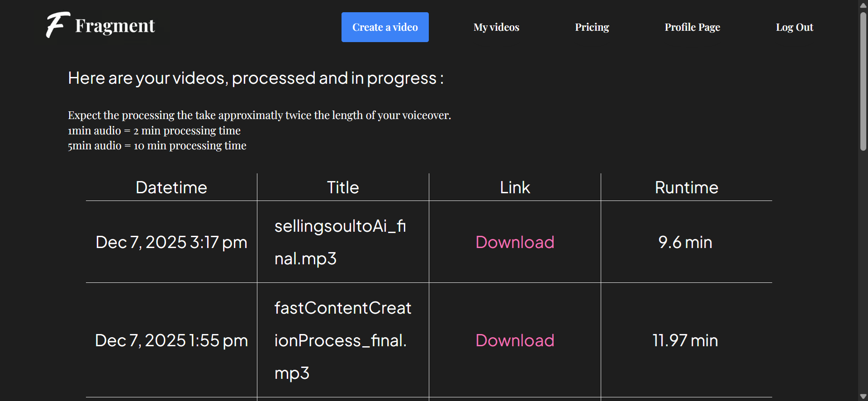The height and width of the screenshot is (401, 868).
Task: Click the scrollbar down arrow
Action: click(x=863, y=396)
